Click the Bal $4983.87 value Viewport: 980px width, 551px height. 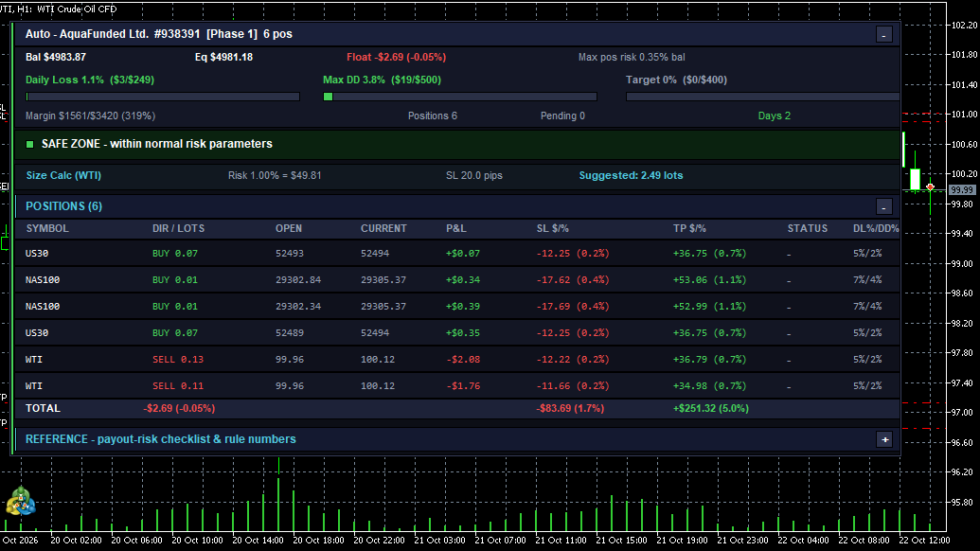coord(56,57)
